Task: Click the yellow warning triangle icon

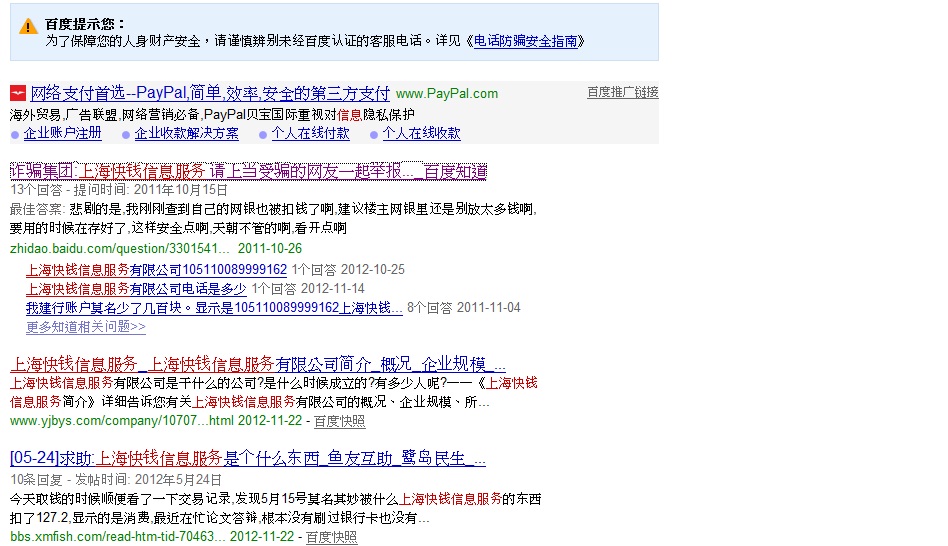Action: (28, 27)
